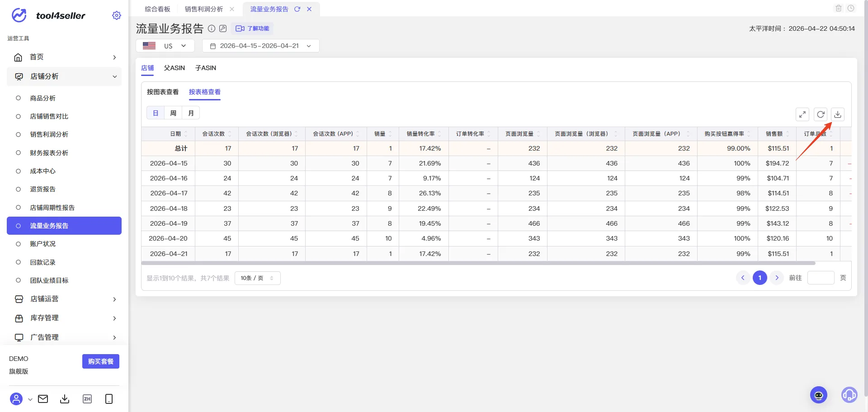Download the table report
This screenshot has width=868, height=412.
tap(838, 114)
